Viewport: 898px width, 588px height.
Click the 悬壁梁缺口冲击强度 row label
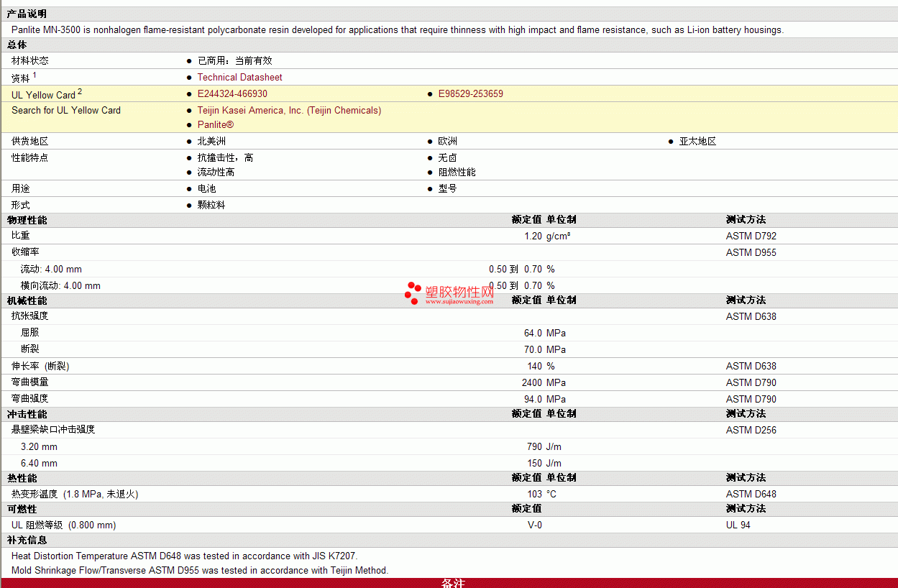point(53,430)
